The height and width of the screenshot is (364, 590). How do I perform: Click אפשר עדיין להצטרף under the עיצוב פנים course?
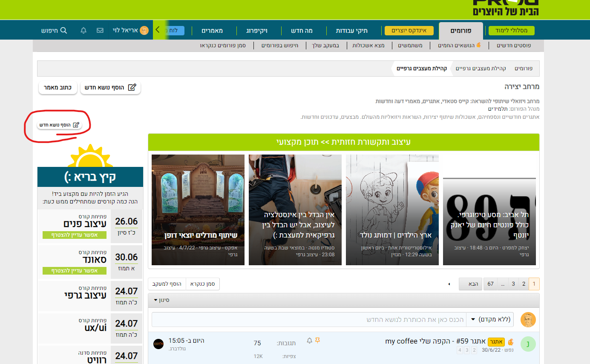pyautogui.click(x=75, y=235)
